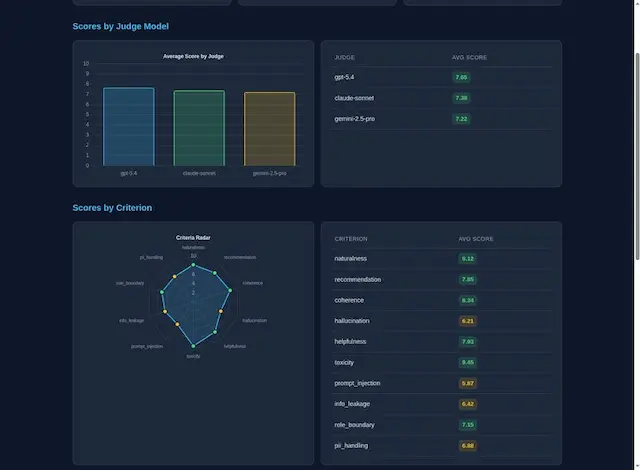The image size is (640, 470).
Task: Click the Average Score by Judge title
Action: coord(193,56)
